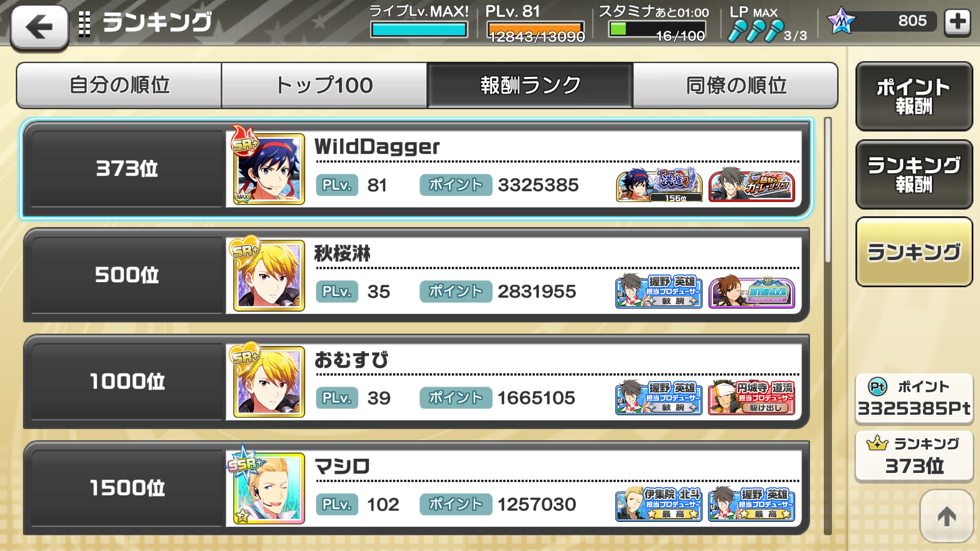980x551 pixels.
Task: Switch to トップ100 tab
Action: (325, 85)
